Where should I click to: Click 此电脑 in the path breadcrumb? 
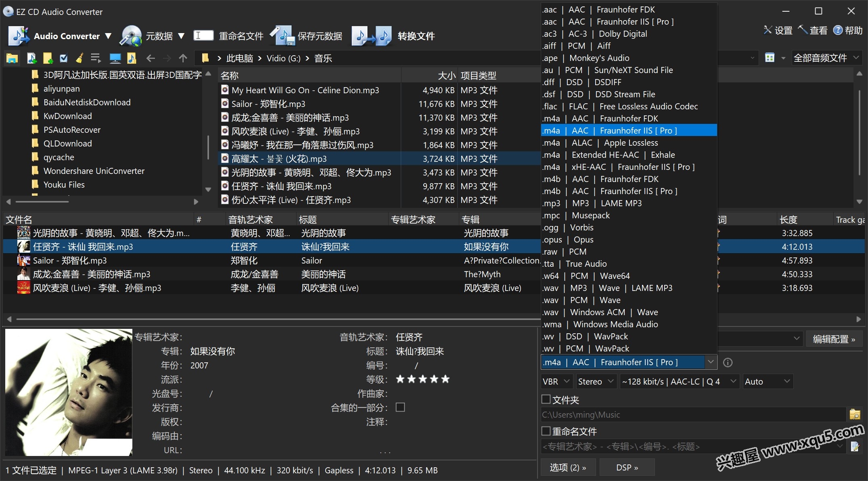pos(240,59)
